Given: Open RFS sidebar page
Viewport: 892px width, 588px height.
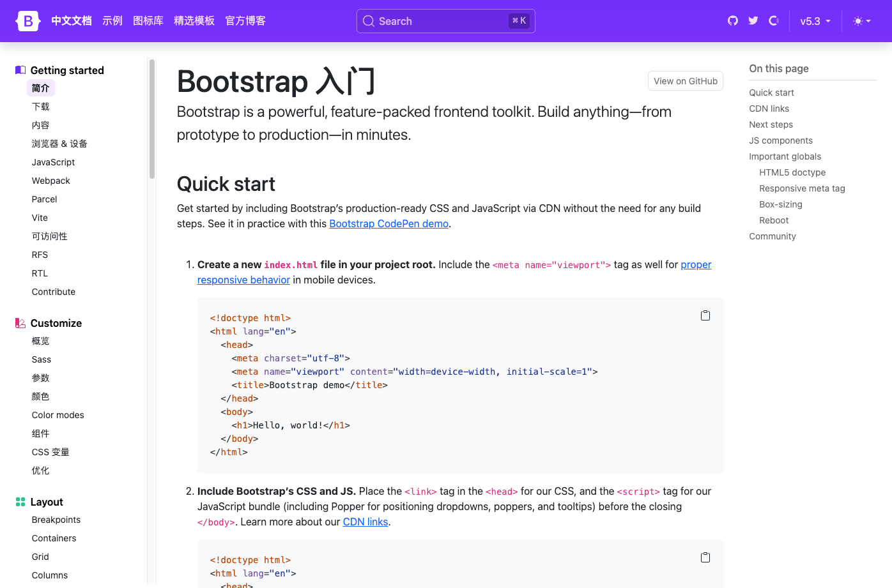Looking at the screenshot, I should pos(40,255).
